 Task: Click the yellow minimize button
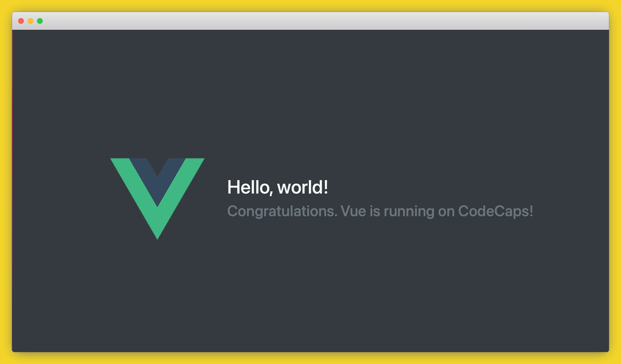[x=30, y=21]
